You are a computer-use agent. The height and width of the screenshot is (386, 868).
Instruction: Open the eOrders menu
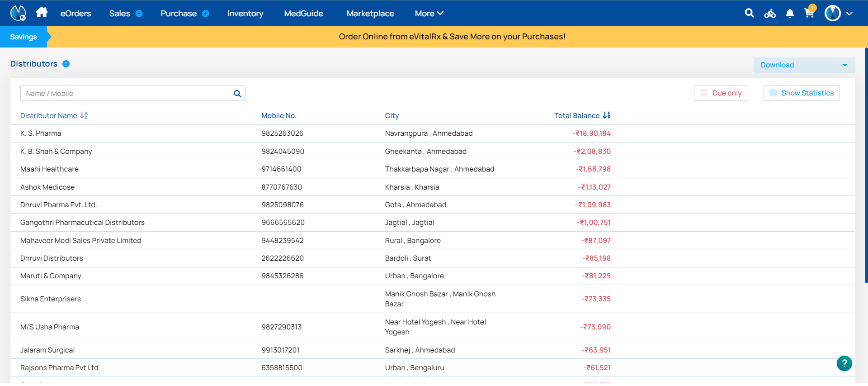(x=75, y=14)
